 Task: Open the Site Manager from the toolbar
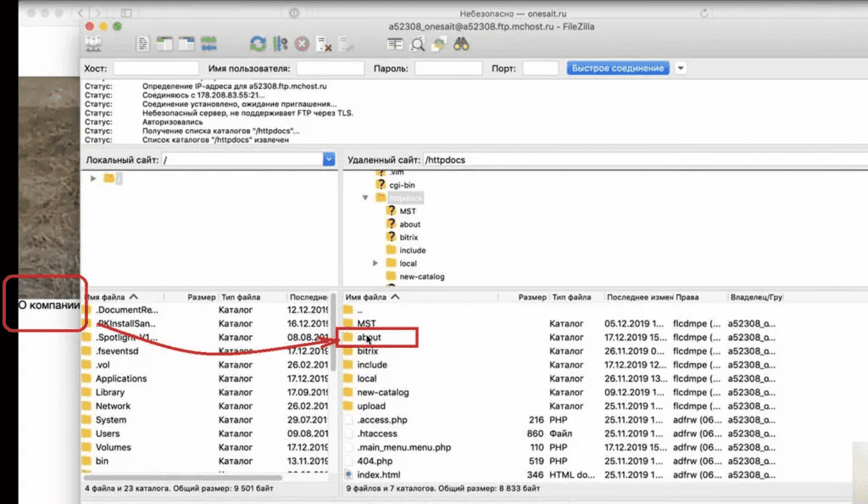tap(93, 44)
